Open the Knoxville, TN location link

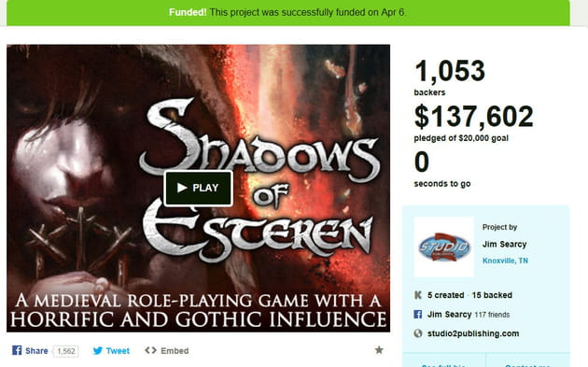tap(505, 261)
